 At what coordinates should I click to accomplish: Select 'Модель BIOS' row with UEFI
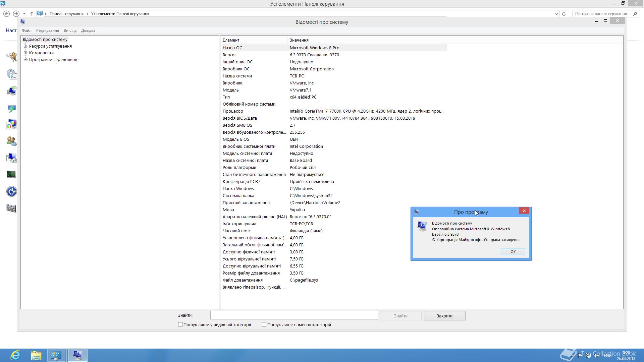334,139
